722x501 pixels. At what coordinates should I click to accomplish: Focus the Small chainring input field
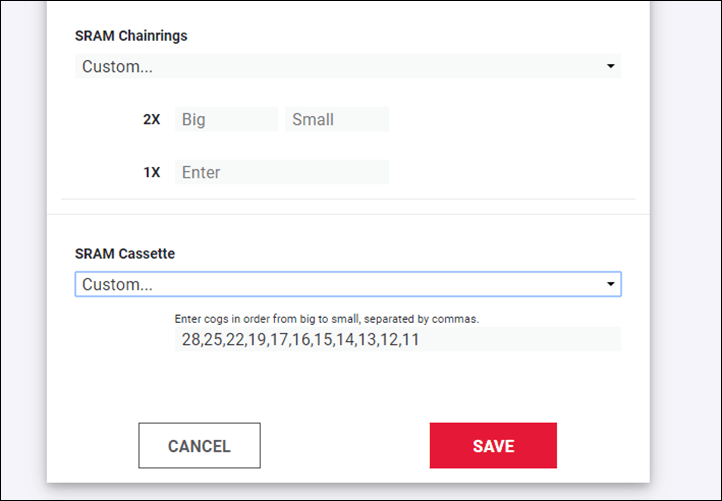pos(337,119)
